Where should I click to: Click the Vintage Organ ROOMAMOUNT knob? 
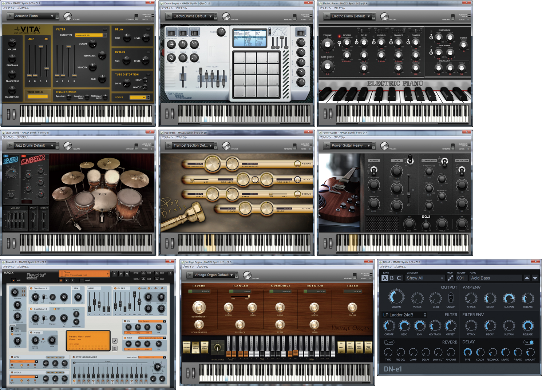[199, 308]
